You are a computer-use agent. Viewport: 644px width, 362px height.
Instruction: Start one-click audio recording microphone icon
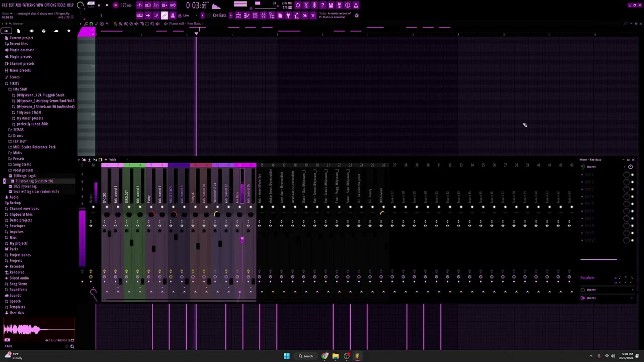pyautogui.click(x=314, y=6)
